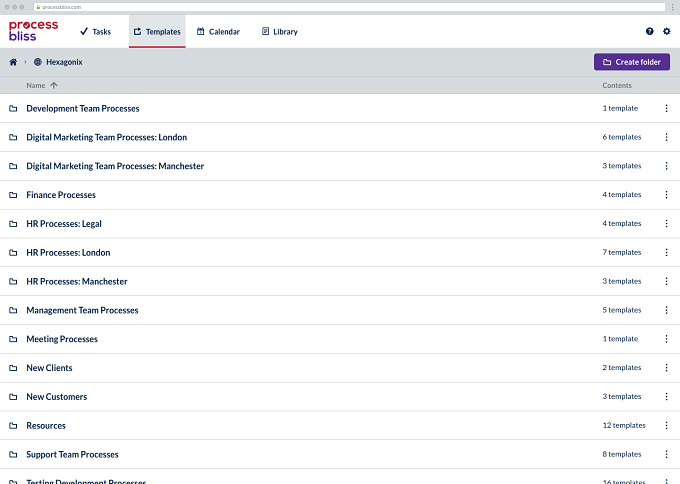
Task: Go to the home breadcrumb icon
Action: pos(13,62)
